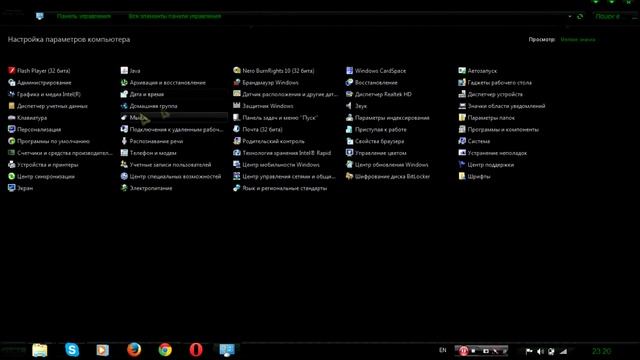Open Программы по умолчанию
This screenshot has width=640, height=360.
[x=53, y=141]
